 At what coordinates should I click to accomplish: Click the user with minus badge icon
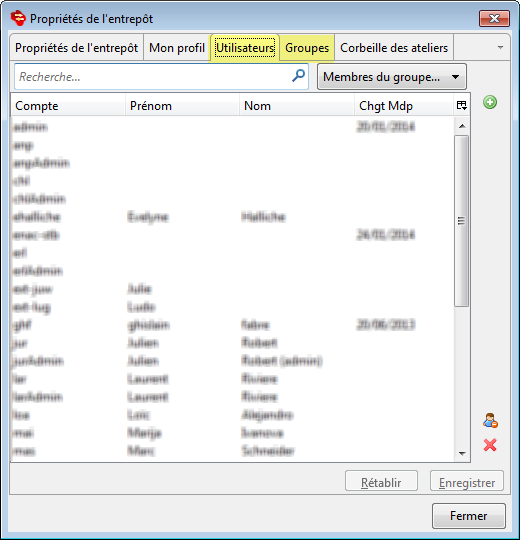490,420
